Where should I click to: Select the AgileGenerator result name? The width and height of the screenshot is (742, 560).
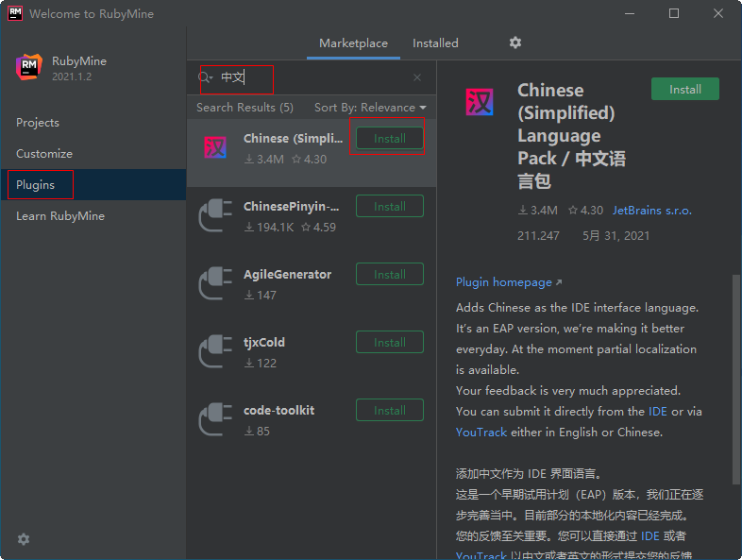[287, 274]
